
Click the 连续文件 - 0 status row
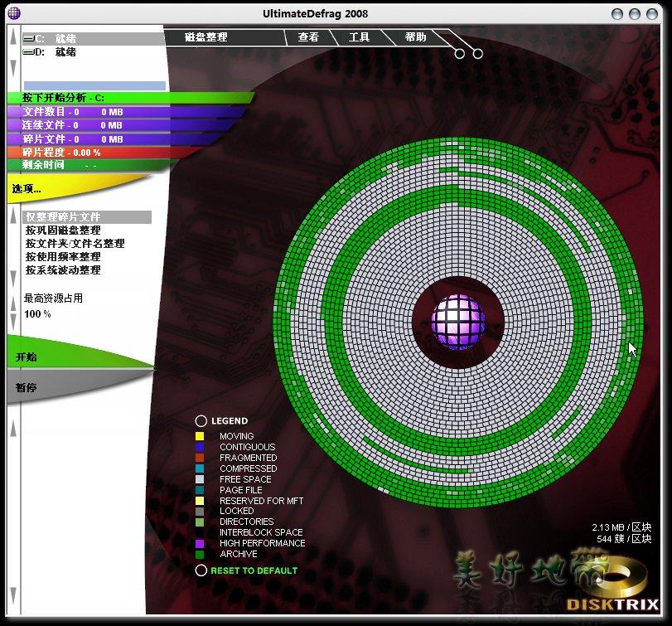click(x=122, y=125)
